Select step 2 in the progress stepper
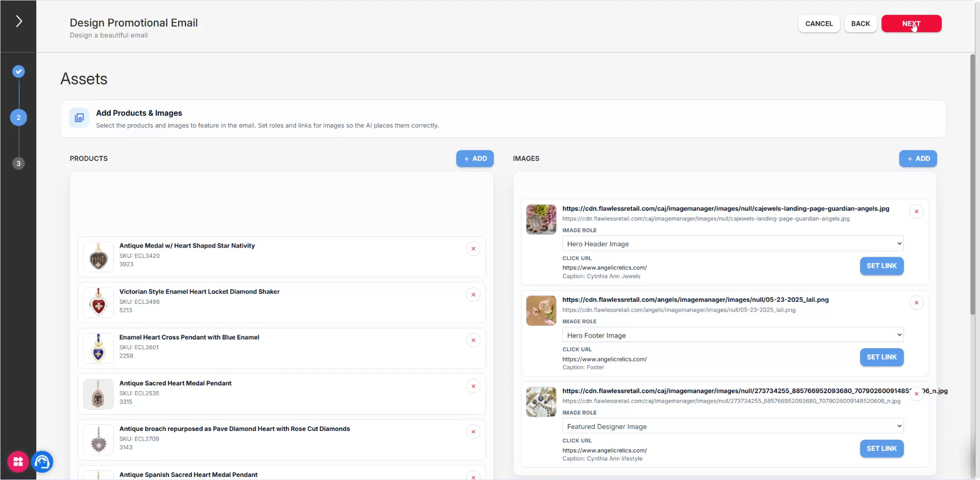This screenshot has height=480, width=980. 18,117
